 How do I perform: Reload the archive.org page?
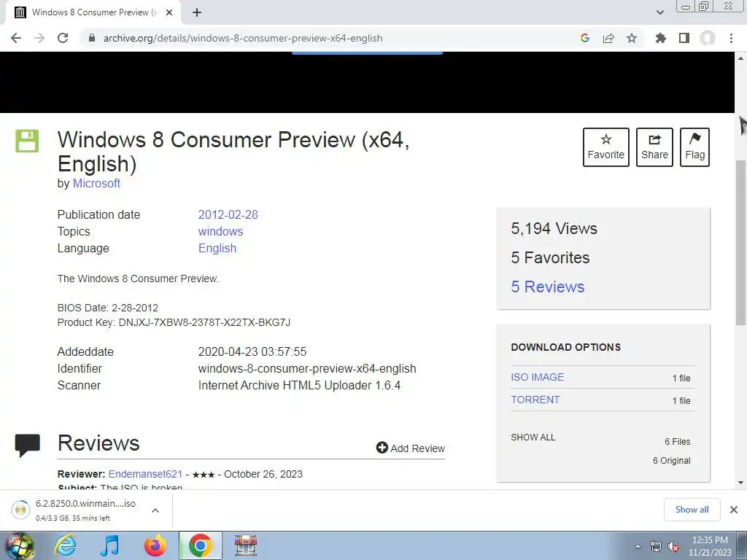tap(63, 38)
